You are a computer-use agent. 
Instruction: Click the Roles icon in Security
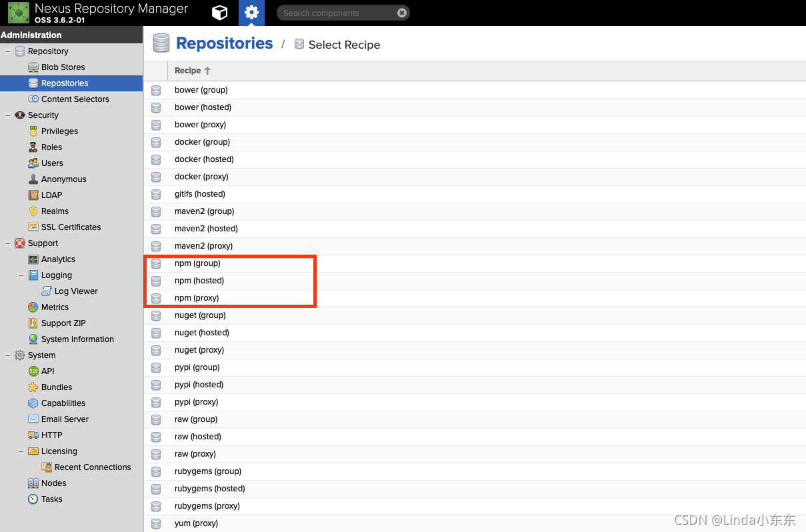(x=33, y=147)
